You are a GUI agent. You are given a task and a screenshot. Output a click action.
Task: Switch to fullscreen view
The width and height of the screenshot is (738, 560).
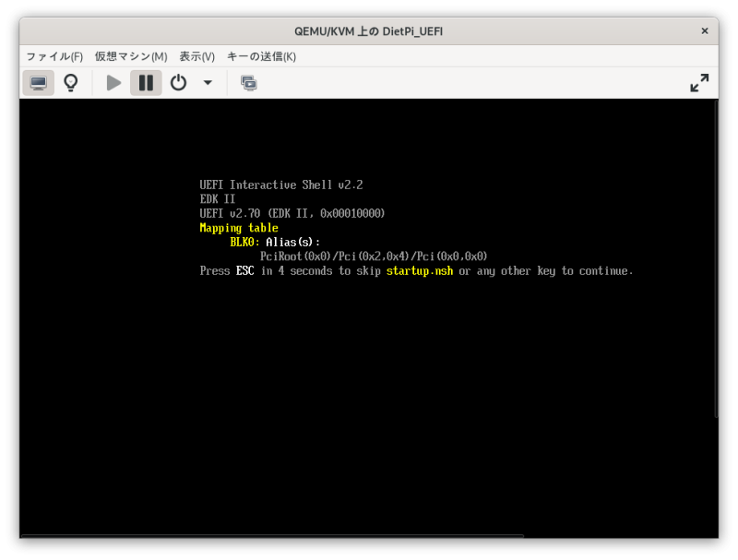coord(699,83)
